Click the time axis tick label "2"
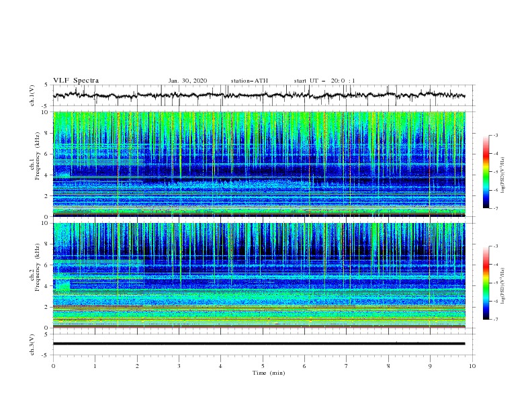Viewport: 532px width, 411px height. click(x=137, y=366)
